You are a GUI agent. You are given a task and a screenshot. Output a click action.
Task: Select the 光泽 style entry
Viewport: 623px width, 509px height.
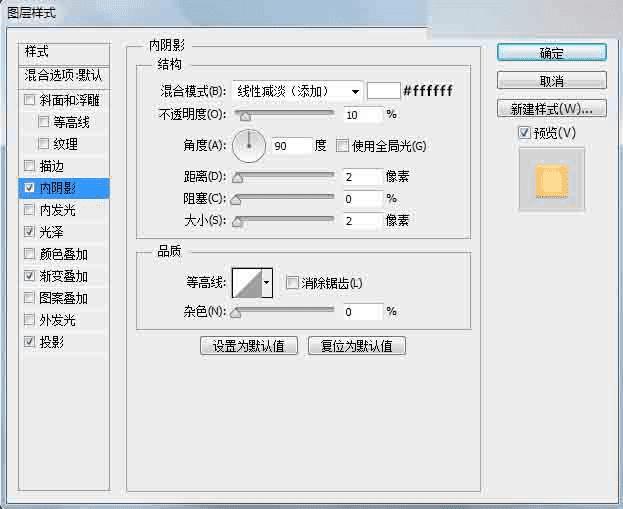51,232
